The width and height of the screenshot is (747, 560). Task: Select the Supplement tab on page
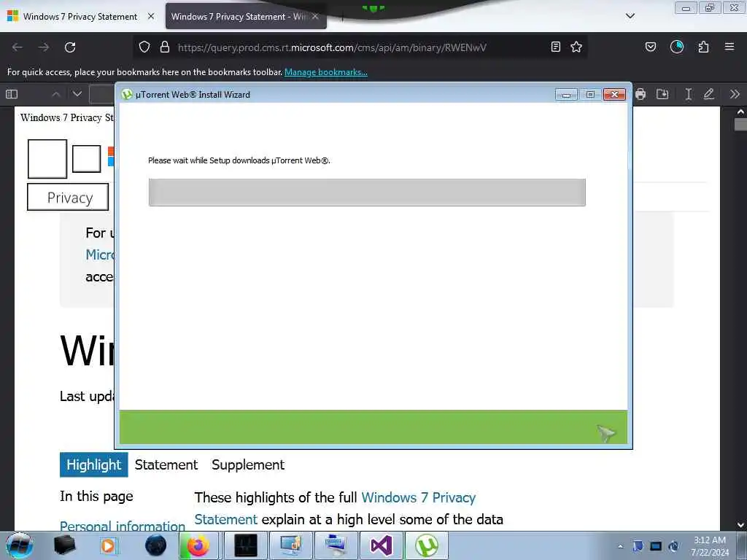click(x=248, y=464)
